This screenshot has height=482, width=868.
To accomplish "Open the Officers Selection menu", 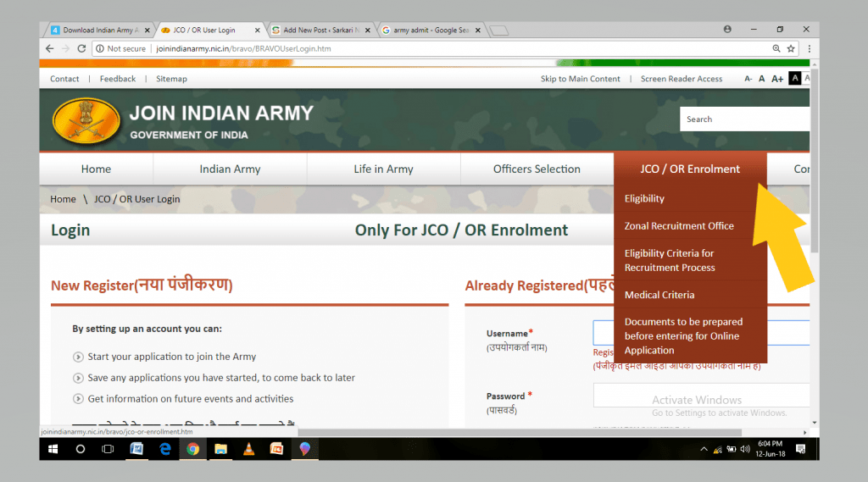I will point(537,169).
